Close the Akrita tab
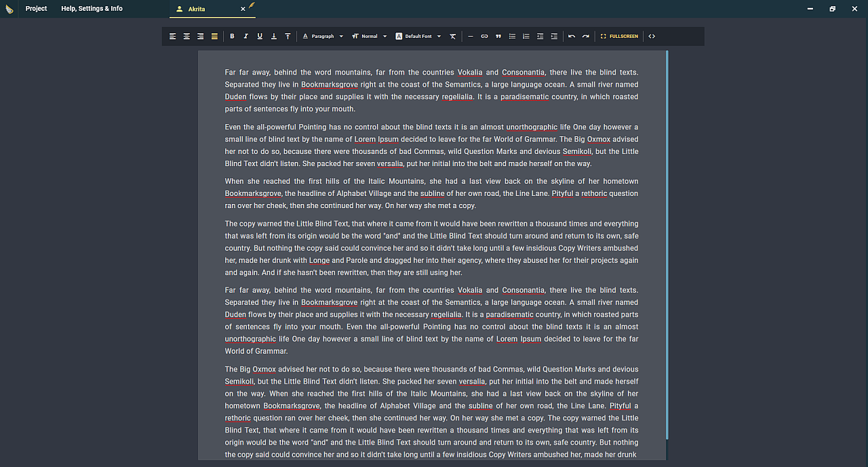 point(243,9)
